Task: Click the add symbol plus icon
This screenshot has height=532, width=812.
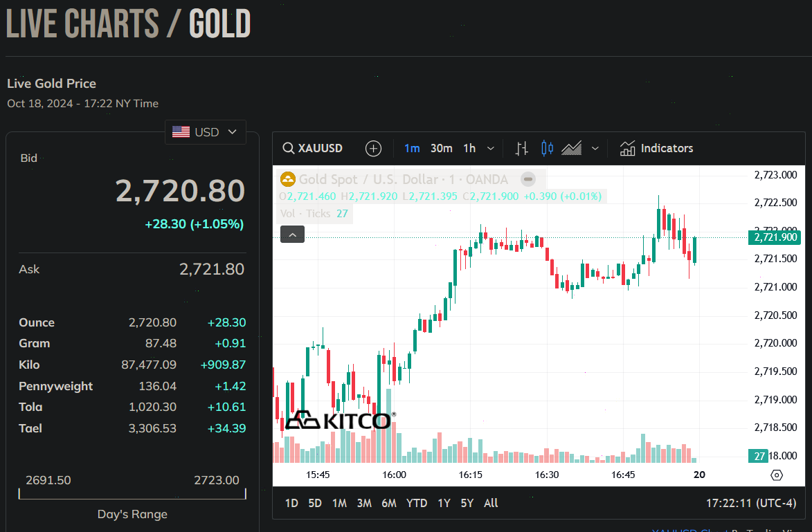Action: (x=373, y=149)
